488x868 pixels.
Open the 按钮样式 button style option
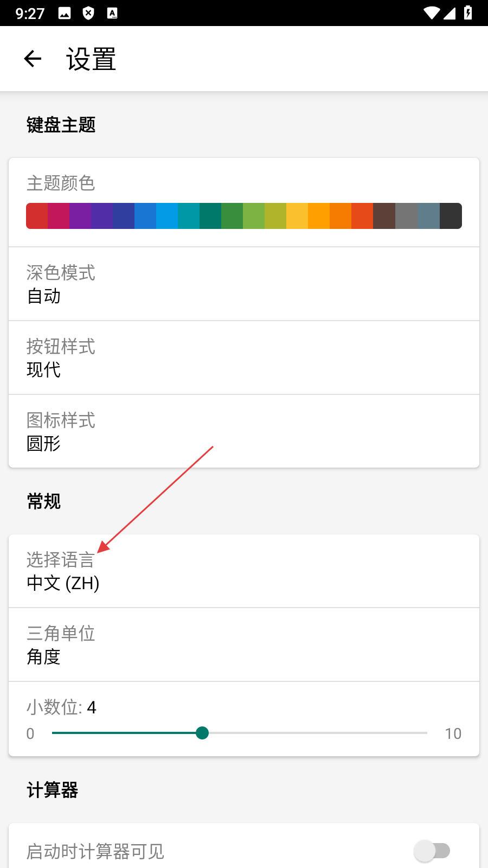pyautogui.click(x=244, y=358)
